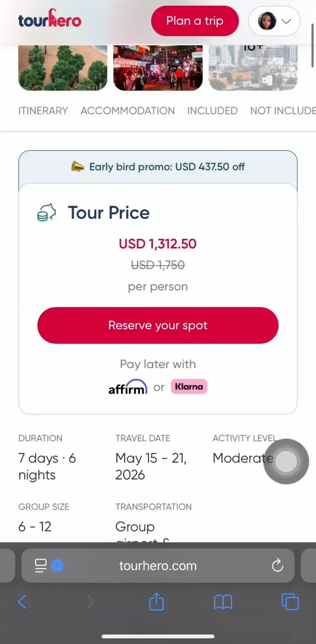Tap the Affirm pay later logo
316x644 pixels.
click(x=127, y=387)
